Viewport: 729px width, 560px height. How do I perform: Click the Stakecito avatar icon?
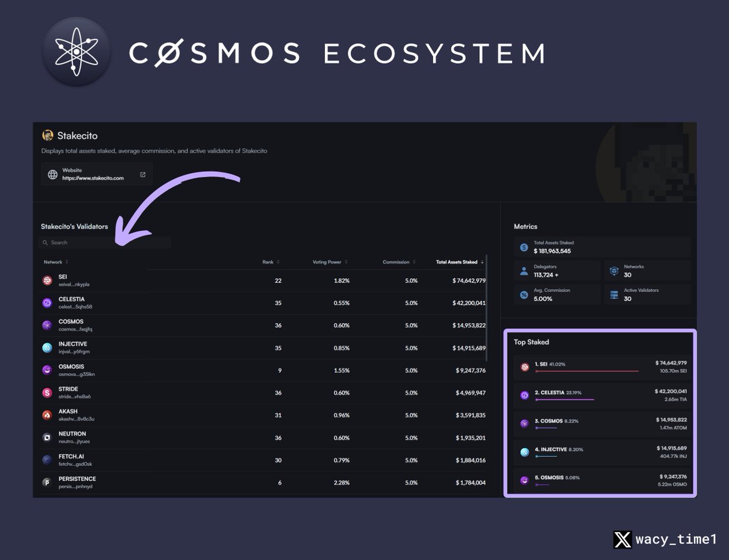coord(47,135)
